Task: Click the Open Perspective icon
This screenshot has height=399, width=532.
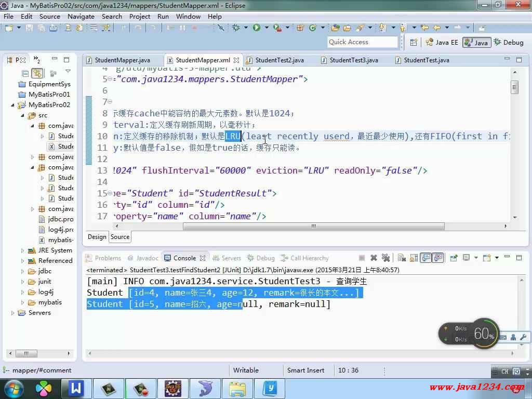Action: (414, 43)
